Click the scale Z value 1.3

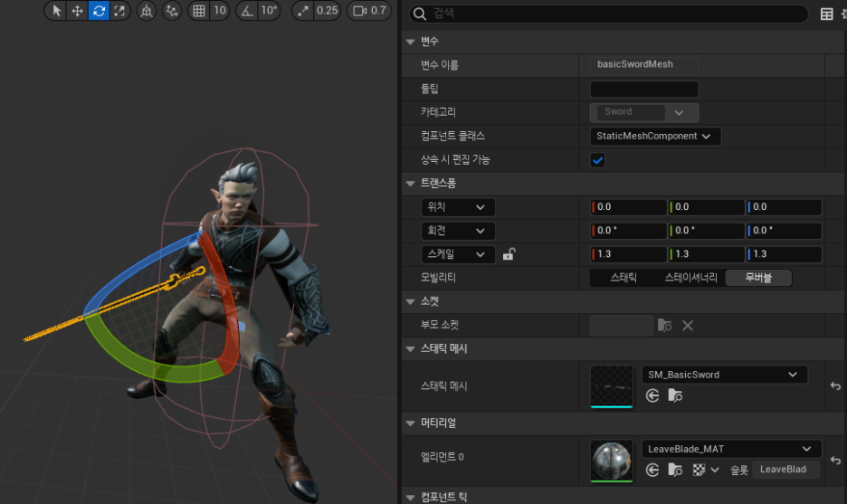[x=784, y=254]
